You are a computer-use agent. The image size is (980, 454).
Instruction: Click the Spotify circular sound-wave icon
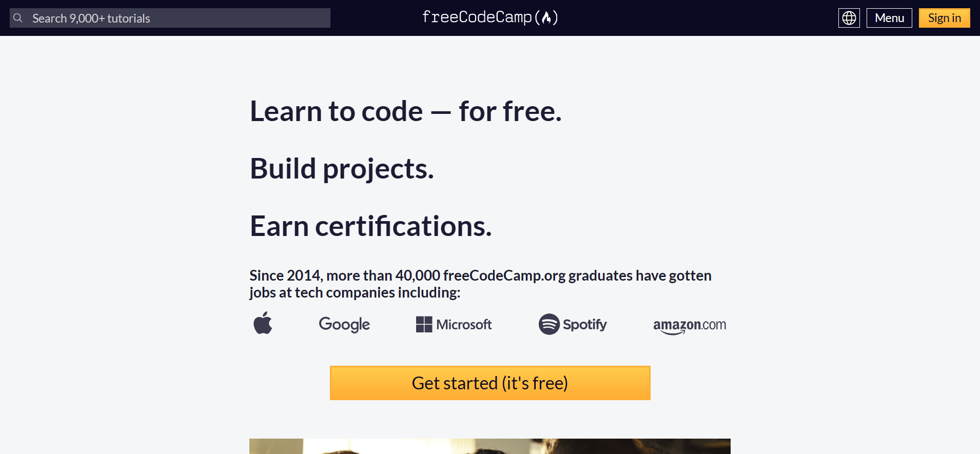click(549, 324)
